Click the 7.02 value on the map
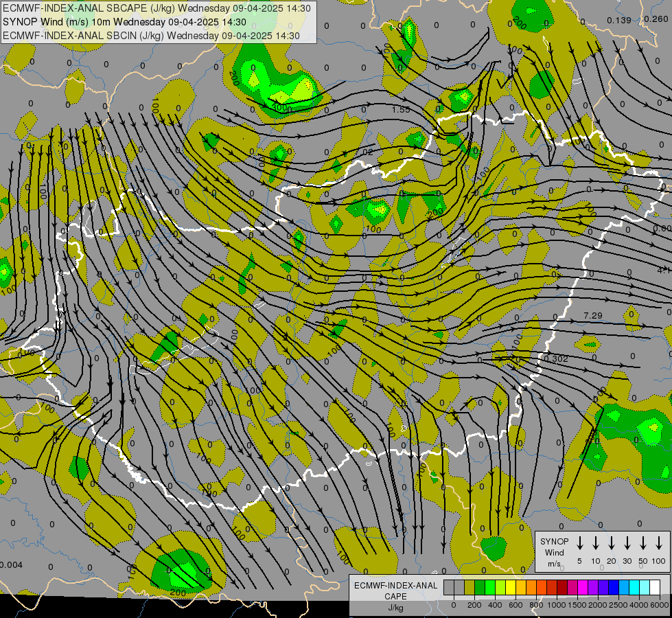Screen dimensions: 672x618 364,152
